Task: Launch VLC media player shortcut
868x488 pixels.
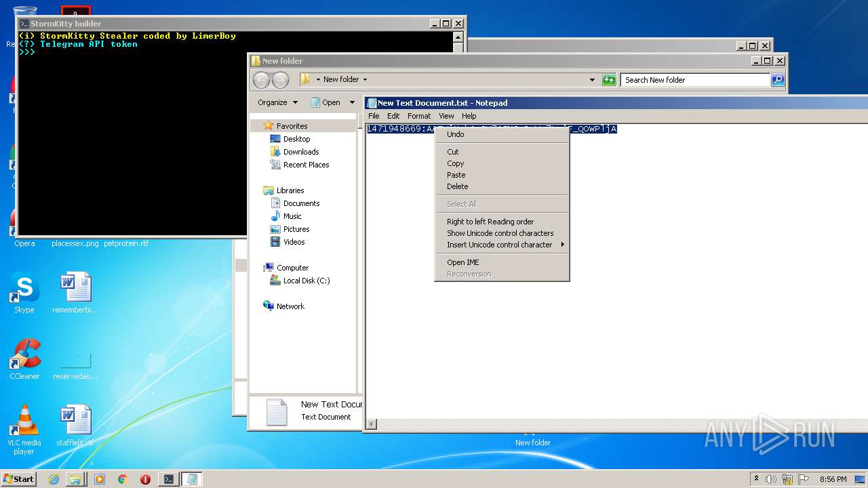Action: [24, 430]
